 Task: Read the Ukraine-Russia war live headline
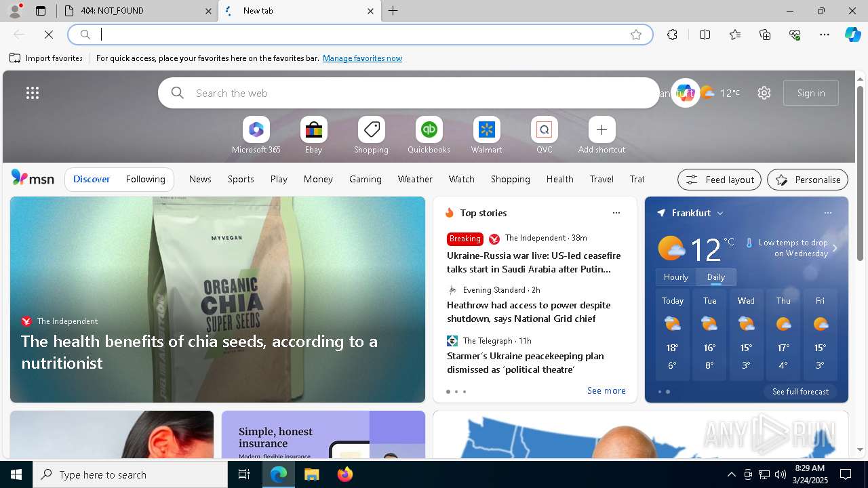(534, 262)
